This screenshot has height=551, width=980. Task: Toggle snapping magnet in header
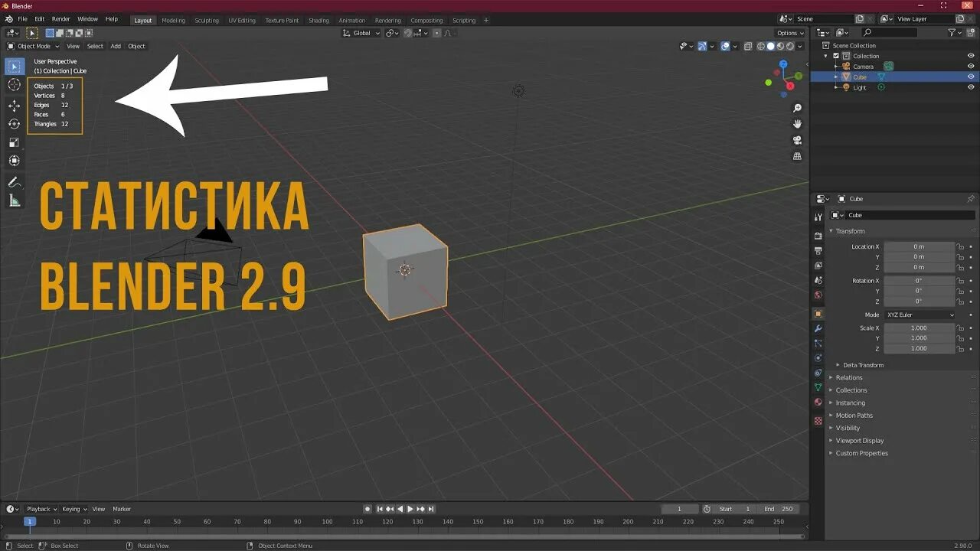coord(408,33)
